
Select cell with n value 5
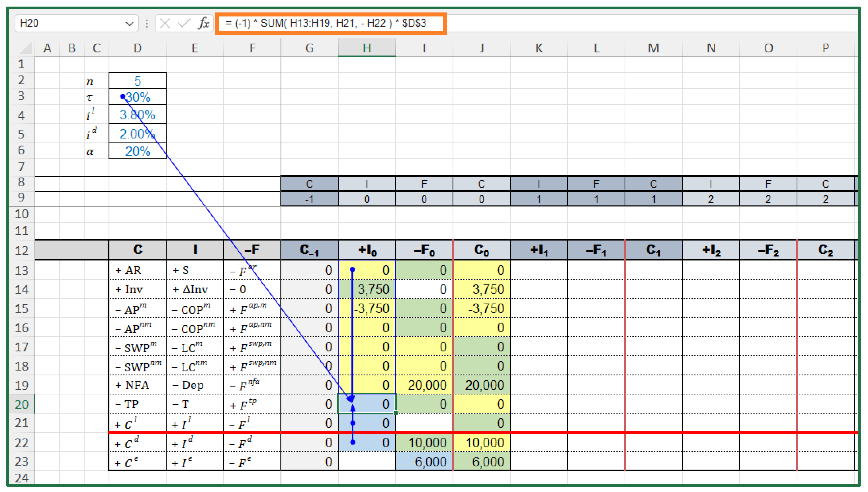[137, 81]
